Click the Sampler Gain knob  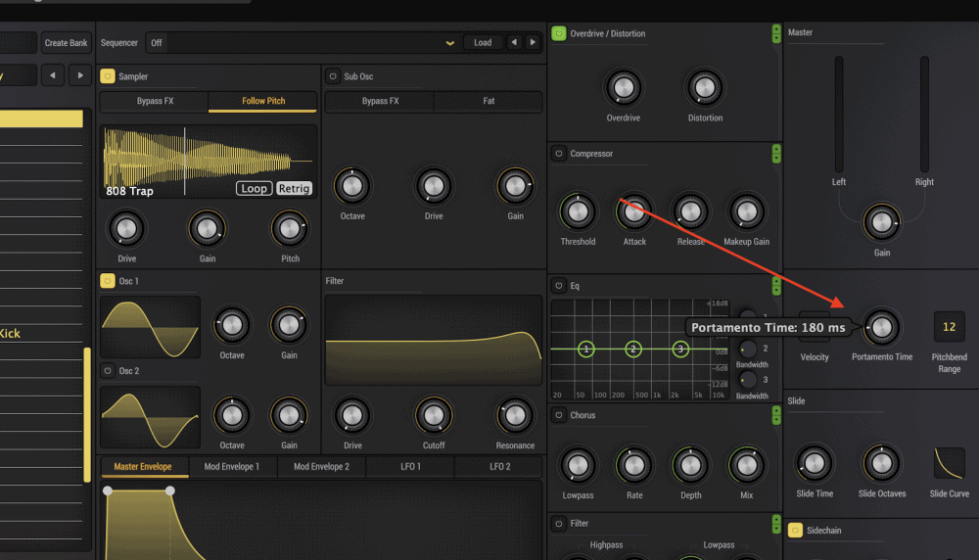click(208, 228)
